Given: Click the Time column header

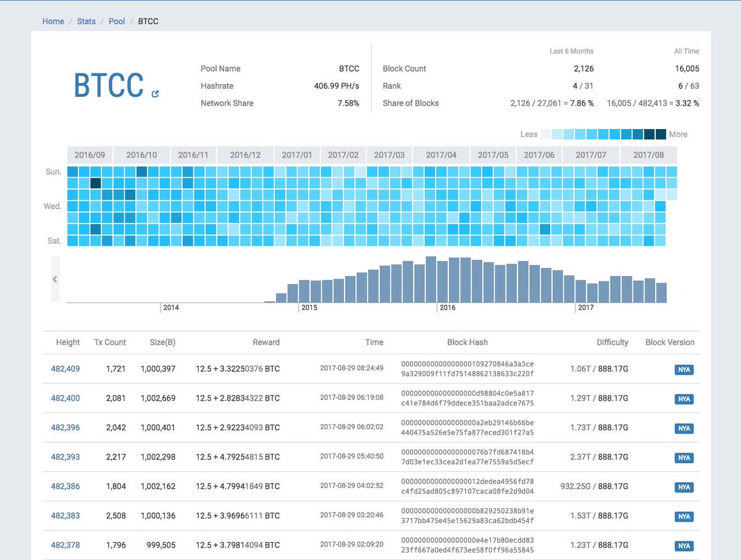Looking at the screenshot, I should (x=374, y=342).
